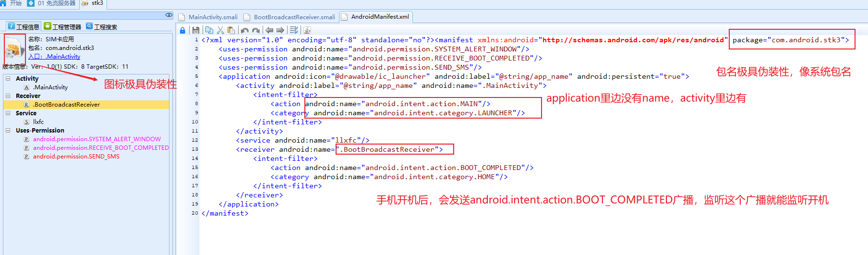Click the 入口: .MainActivity link
This screenshot has width=868, height=255.
click(54, 56)
